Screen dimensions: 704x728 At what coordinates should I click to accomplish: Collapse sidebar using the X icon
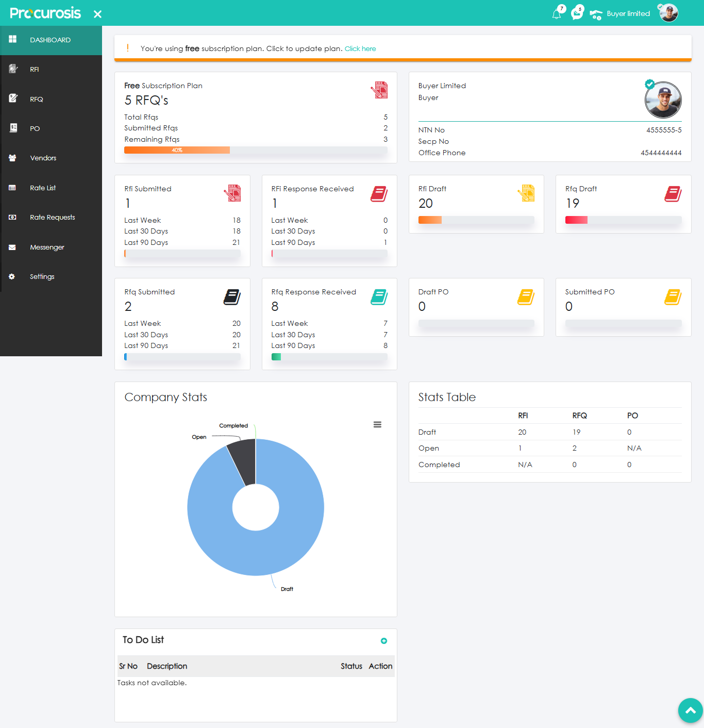coord(97,14)
